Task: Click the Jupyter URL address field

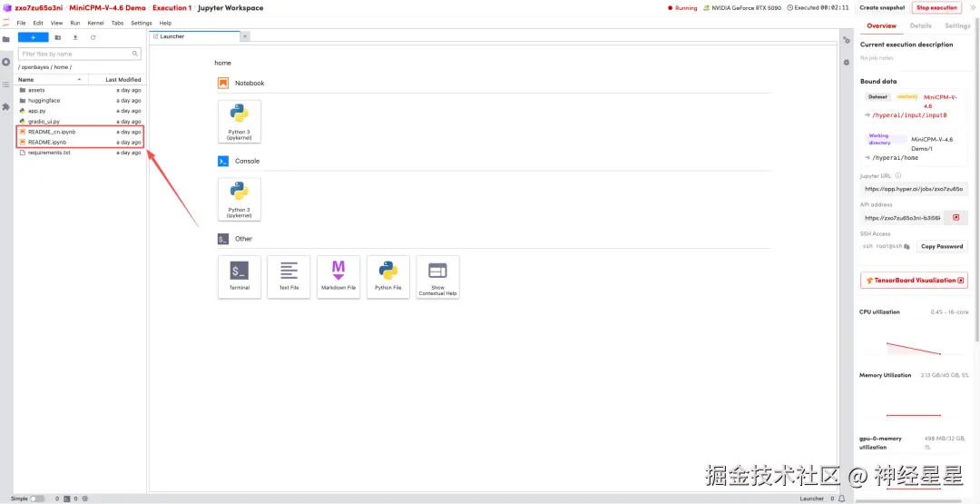Action: (x=914, y=188)
